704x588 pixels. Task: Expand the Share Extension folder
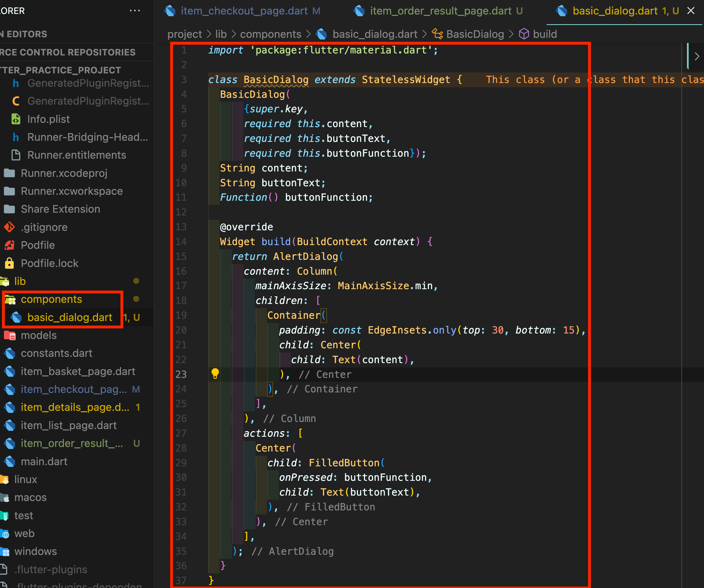[60, 209]
